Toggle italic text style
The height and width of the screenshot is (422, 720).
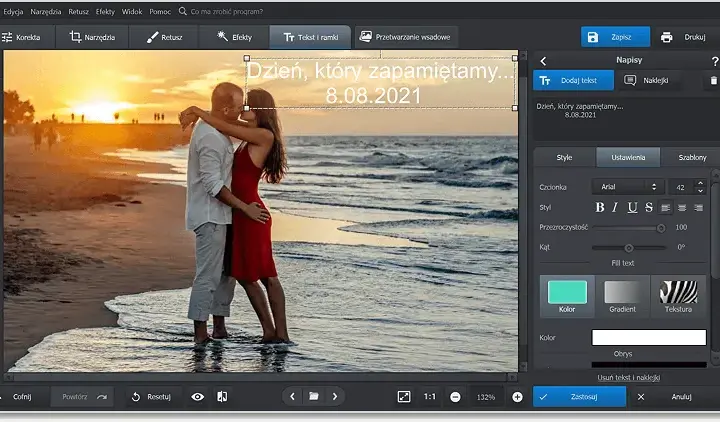[x=615, y=208]
